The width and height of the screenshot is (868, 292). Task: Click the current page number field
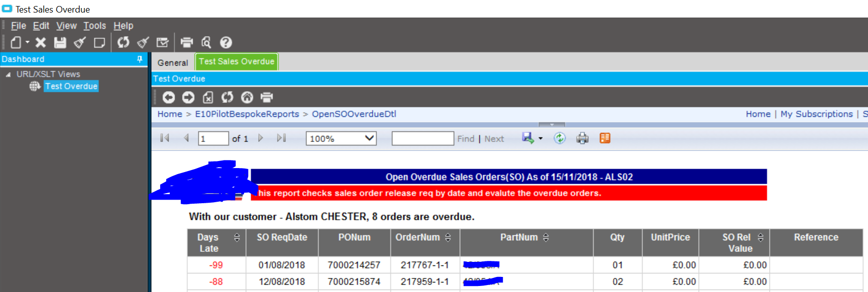tap(213, 138)
